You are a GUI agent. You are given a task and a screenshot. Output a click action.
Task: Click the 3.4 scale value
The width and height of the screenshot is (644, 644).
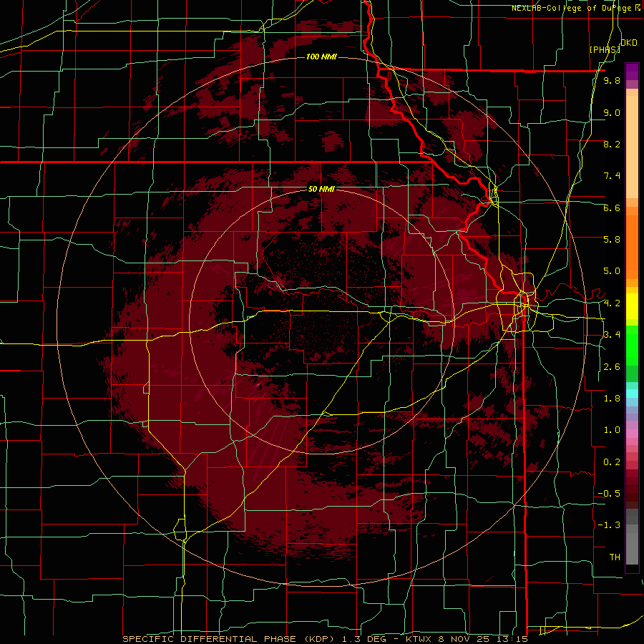[612, 335]
